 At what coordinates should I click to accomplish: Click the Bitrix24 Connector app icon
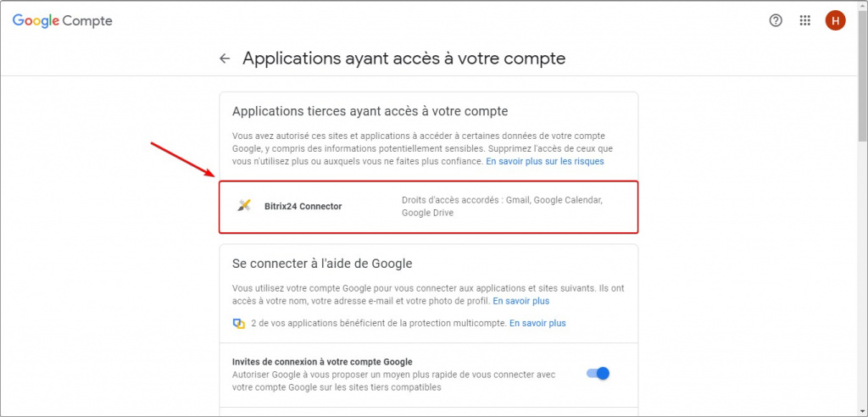[x=244, y=206]
